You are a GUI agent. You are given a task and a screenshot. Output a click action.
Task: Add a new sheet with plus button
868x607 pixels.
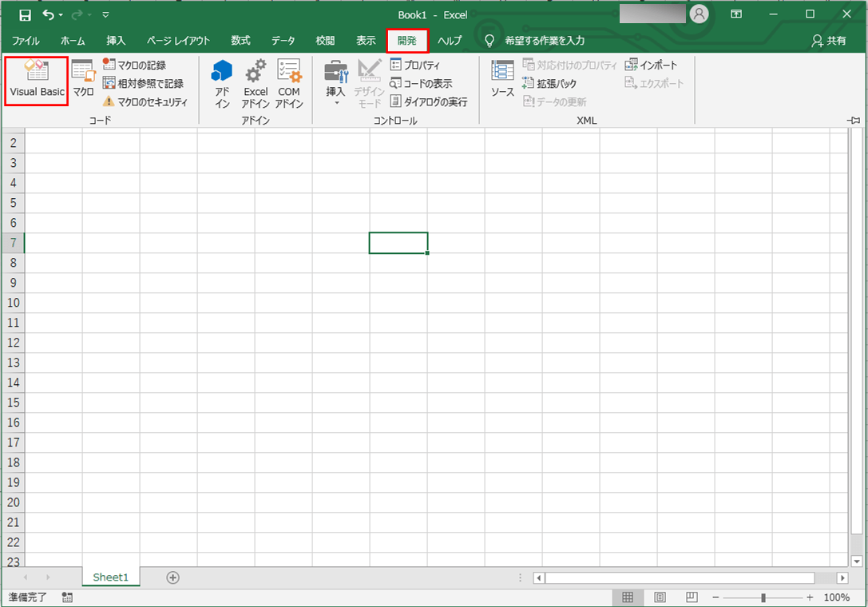coord(172,577)
